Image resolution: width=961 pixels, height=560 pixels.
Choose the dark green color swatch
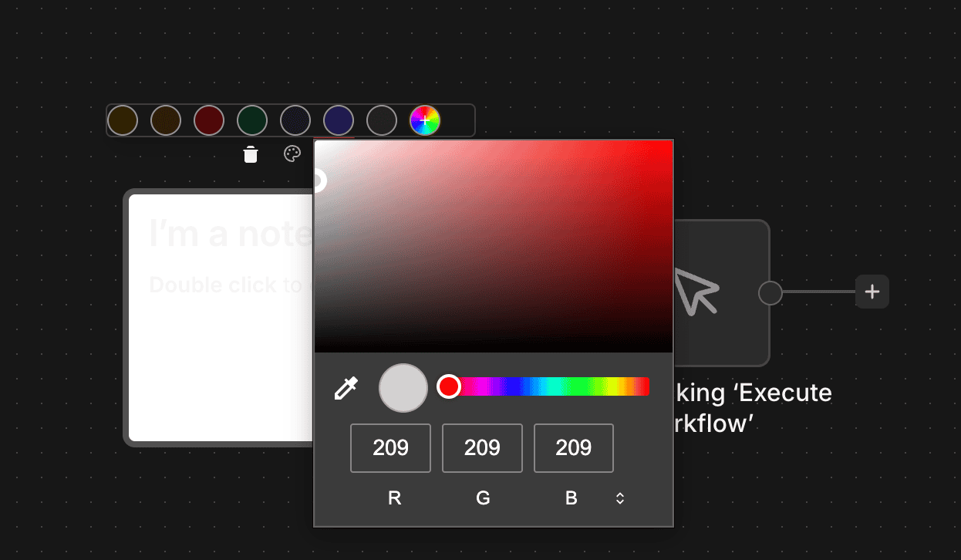pos(252,120)
